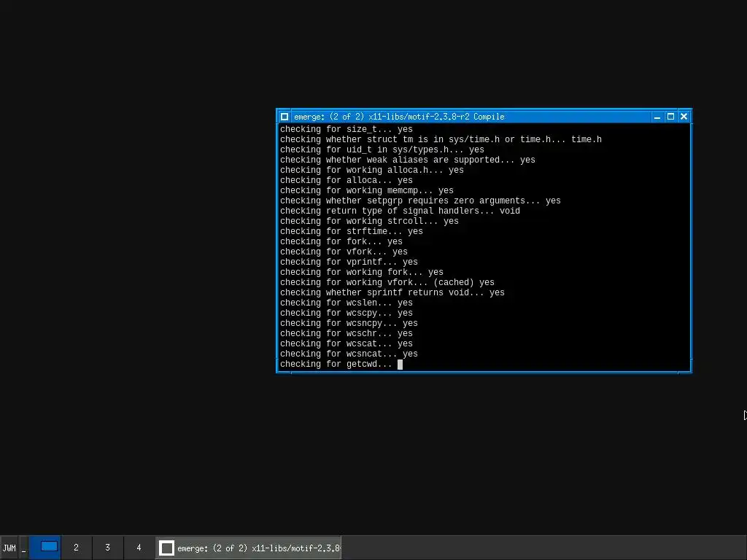Click the 'checking for strftime' line
Image resolution: width=747 pixels, height=560 pixels.
point(351,231)
